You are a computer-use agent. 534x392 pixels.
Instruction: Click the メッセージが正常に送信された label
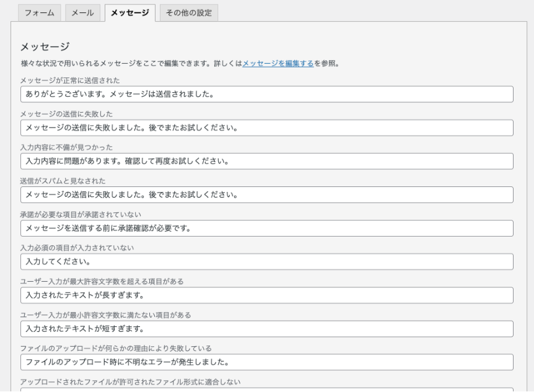[70, 81]
